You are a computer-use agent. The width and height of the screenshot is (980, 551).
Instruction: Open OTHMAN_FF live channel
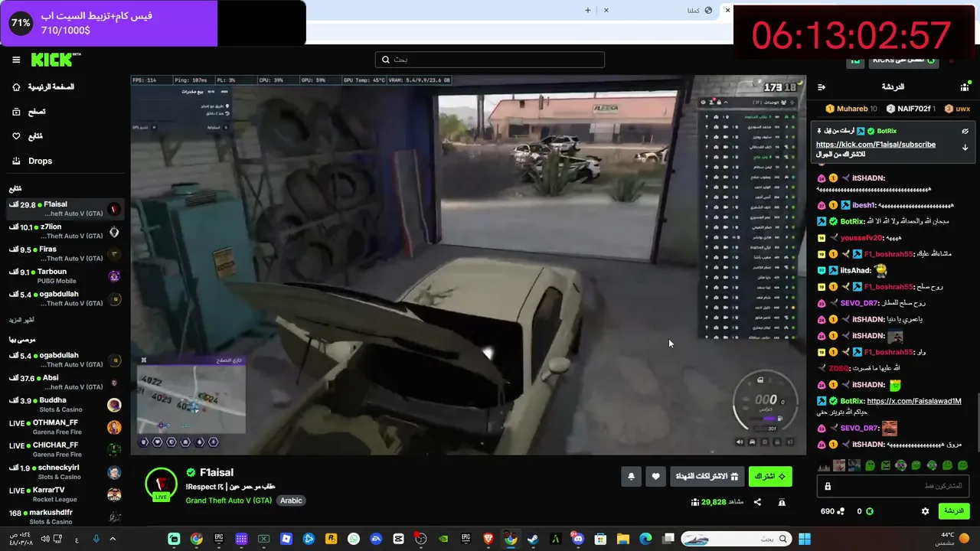click(64, 427)
